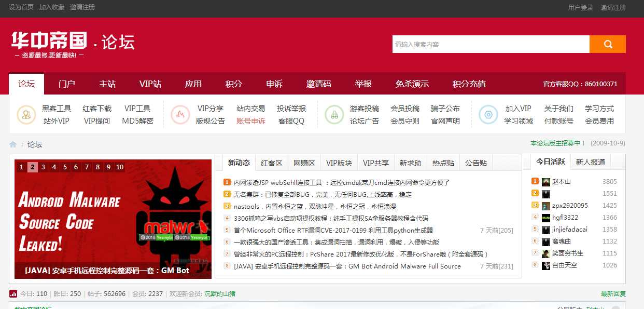The image size is (644, 309).
Task: Open the 黑客工具 link
Action: (57, 109)
